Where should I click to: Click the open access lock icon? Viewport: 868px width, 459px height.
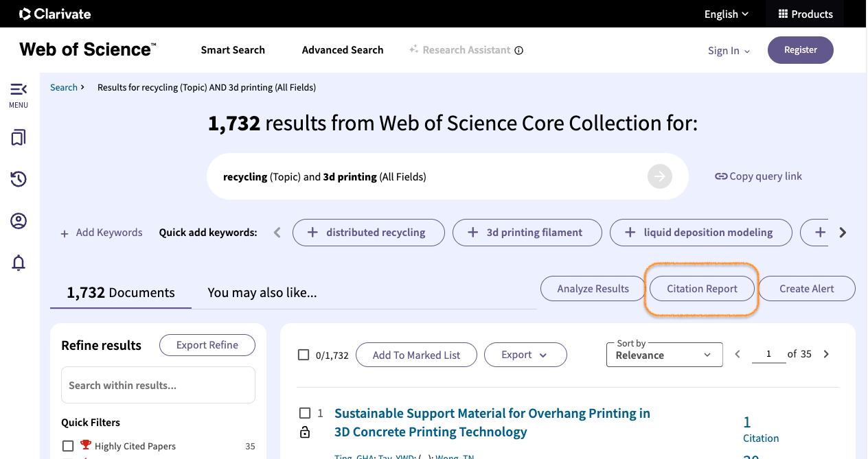pos(305,432)
